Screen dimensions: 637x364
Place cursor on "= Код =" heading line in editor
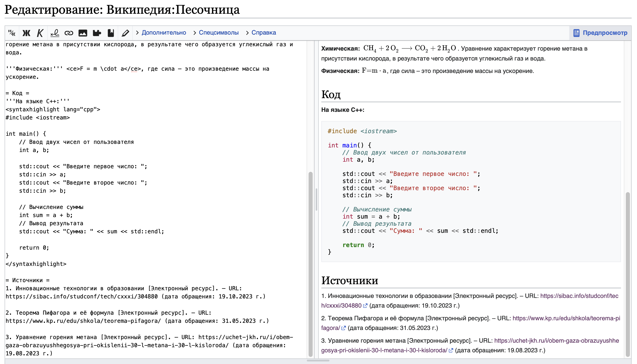click(17, 93)
